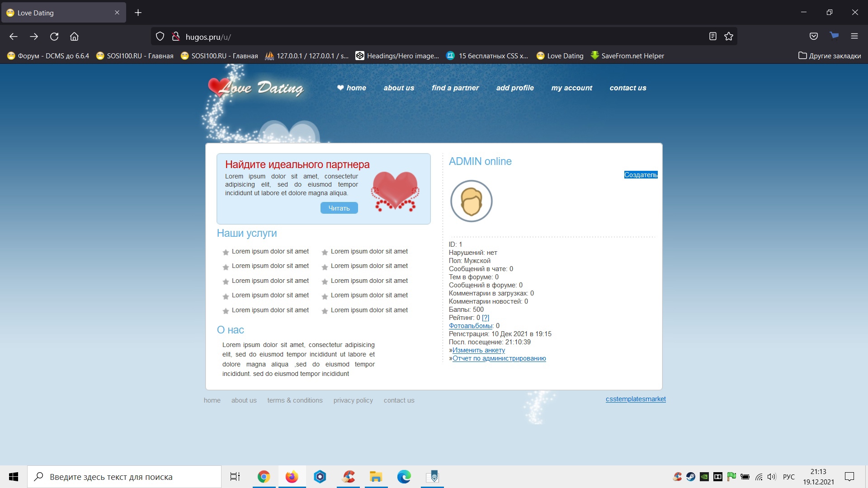This screenshot has width=868, height=488.
Task: Open 'csstemplatesmarket' footer link
Action: (x=636, y=399)
